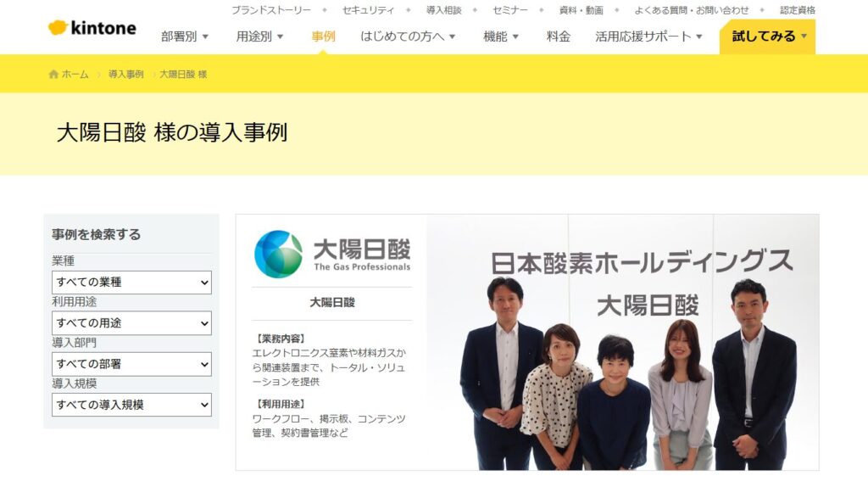Click the kintone logo
Screen dimensions: 868x487
92,28
